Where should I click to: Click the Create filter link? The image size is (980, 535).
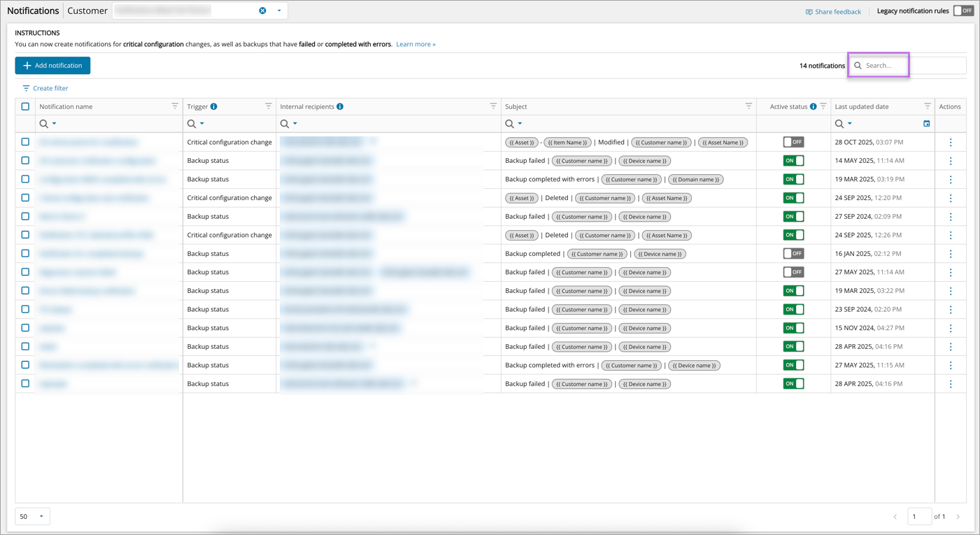pos(45,89)
